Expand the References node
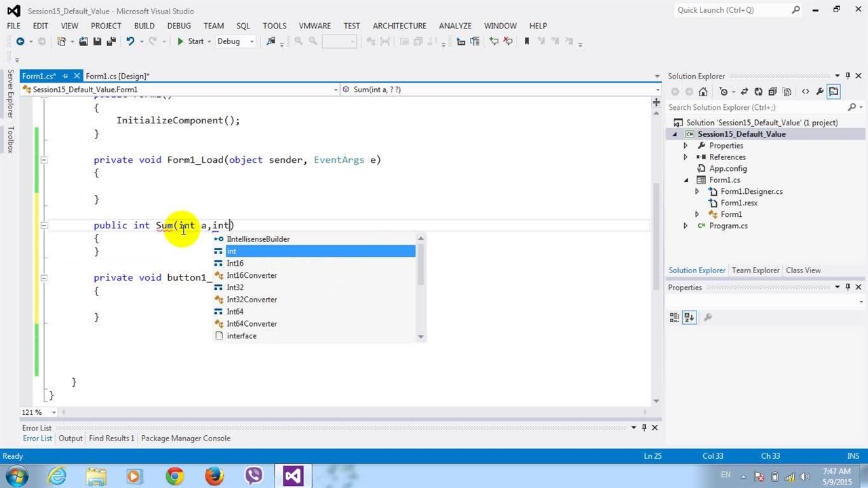This screenshot has width=868, height=488. [686, 157]
